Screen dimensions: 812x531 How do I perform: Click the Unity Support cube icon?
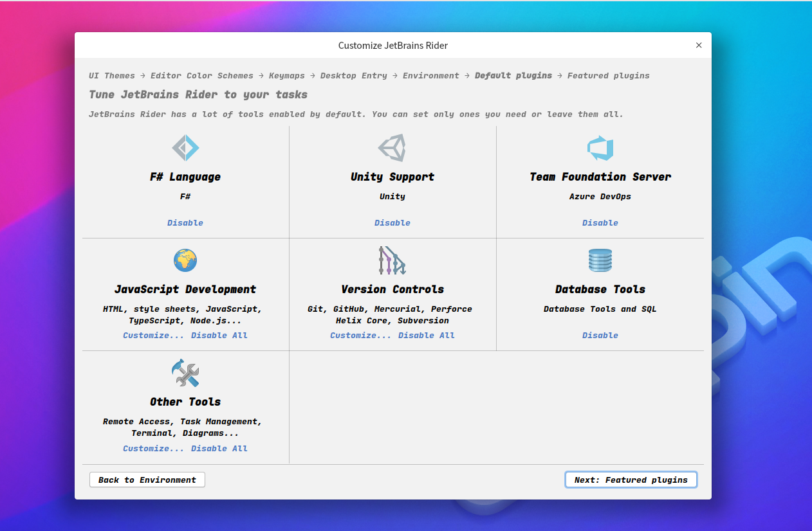pos(392,147)
